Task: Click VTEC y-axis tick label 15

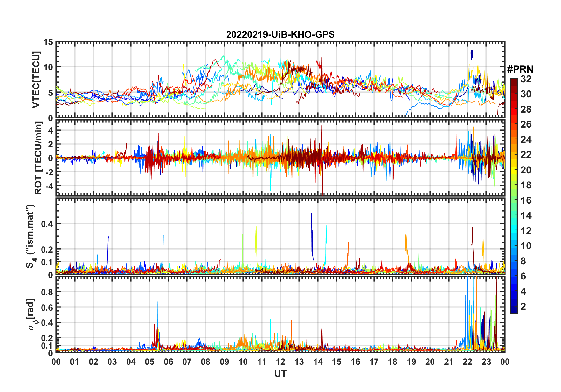Action: pos(48,42)
